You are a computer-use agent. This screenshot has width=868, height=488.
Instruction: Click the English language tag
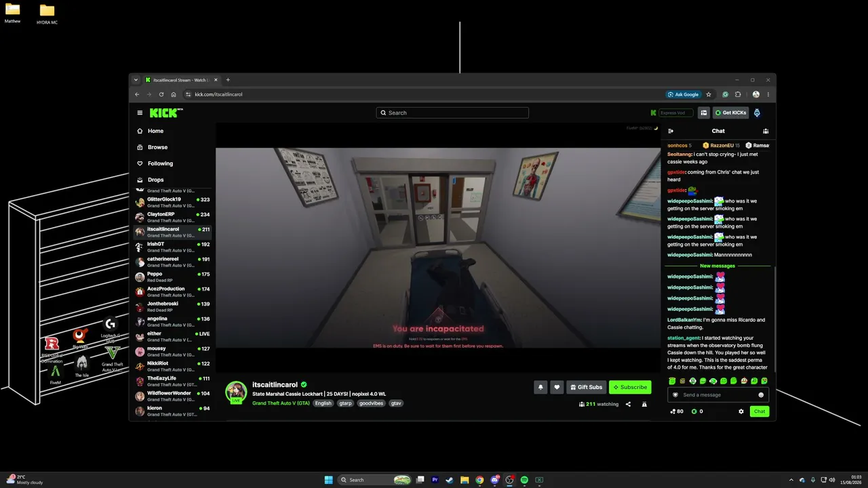[x=323, y=403]
